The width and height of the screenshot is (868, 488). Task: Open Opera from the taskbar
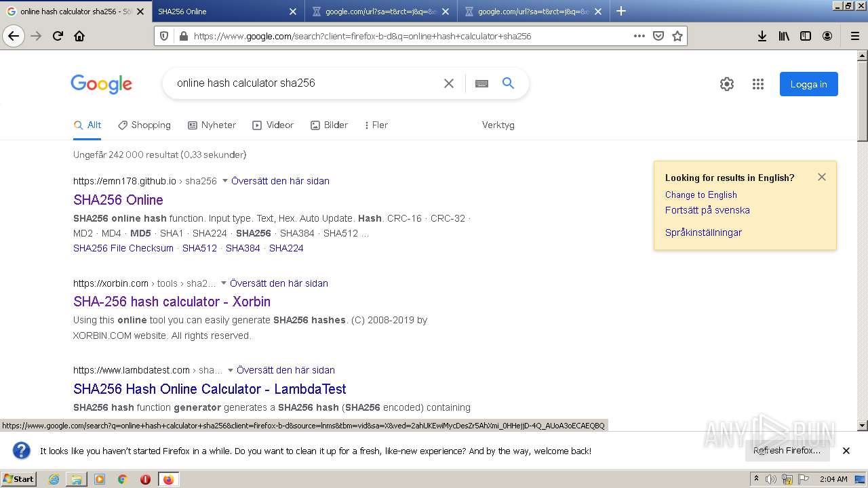pyautogui.click(x=145, y=479)
